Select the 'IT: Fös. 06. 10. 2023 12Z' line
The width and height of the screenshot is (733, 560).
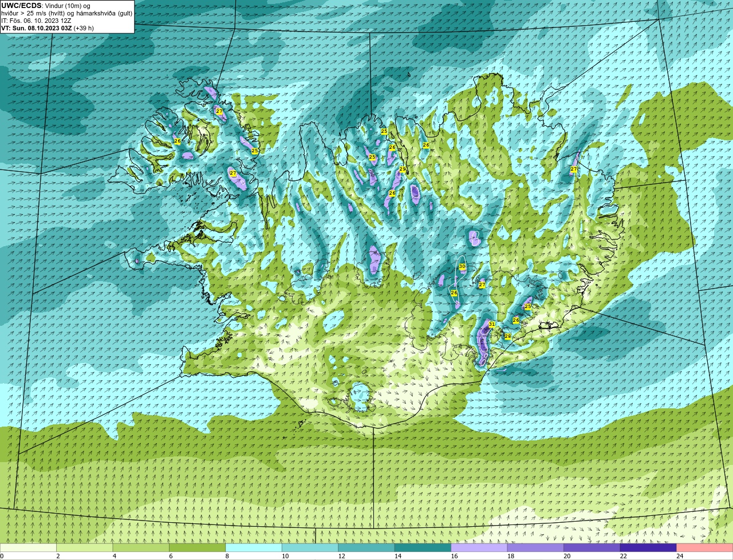(36, 21)
